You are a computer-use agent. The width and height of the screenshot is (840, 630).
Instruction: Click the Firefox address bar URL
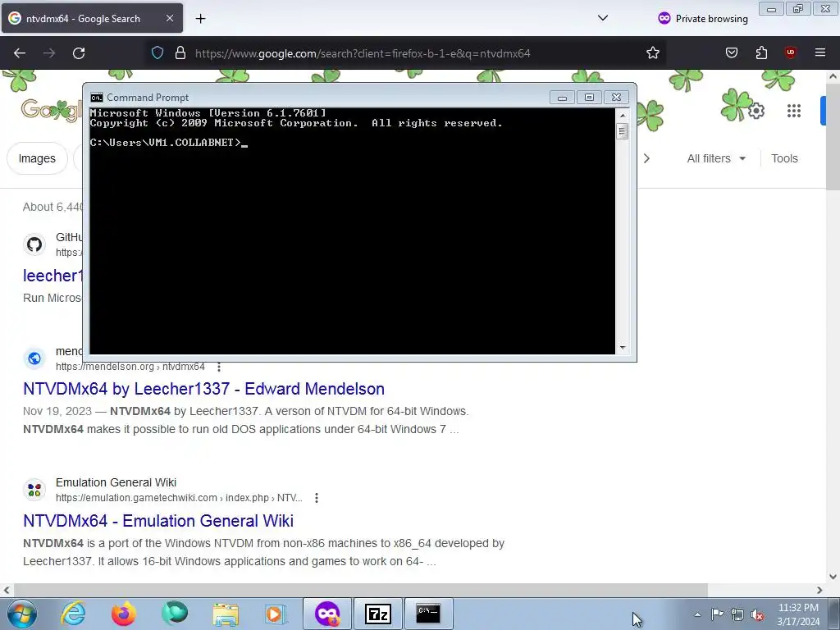pos(363,53)
